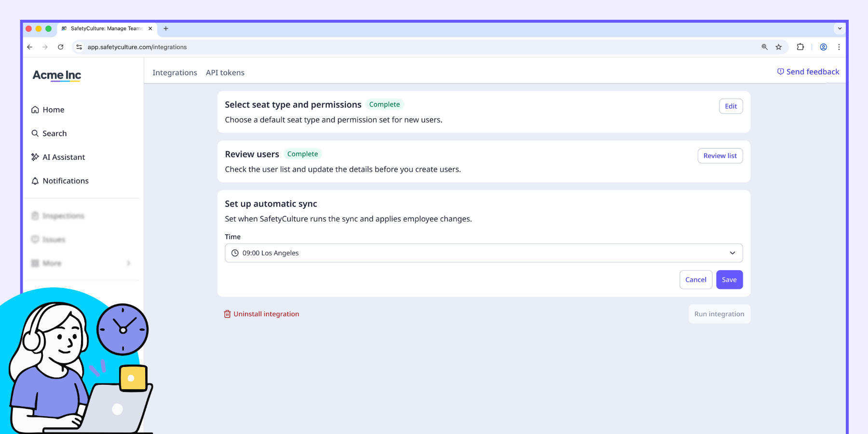Click the browser back arrow
Viewport: 868px width, 434px height.
tap(30, 47)
